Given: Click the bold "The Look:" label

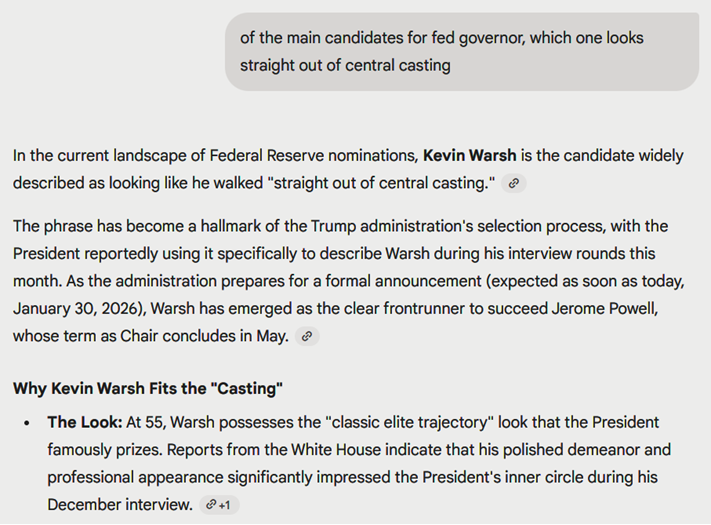Looking at the screenshot, I should pyautogui.click(x=86, y=423).
